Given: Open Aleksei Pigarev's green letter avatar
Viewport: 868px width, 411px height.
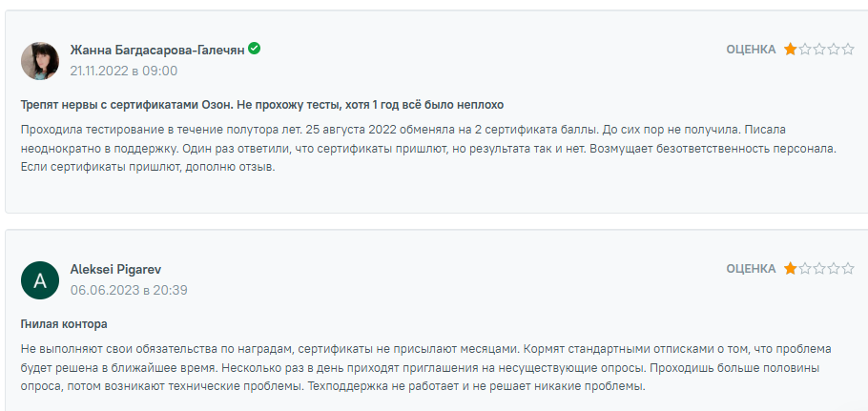Looking at the screenshot, I should click(x=40, y=279).
